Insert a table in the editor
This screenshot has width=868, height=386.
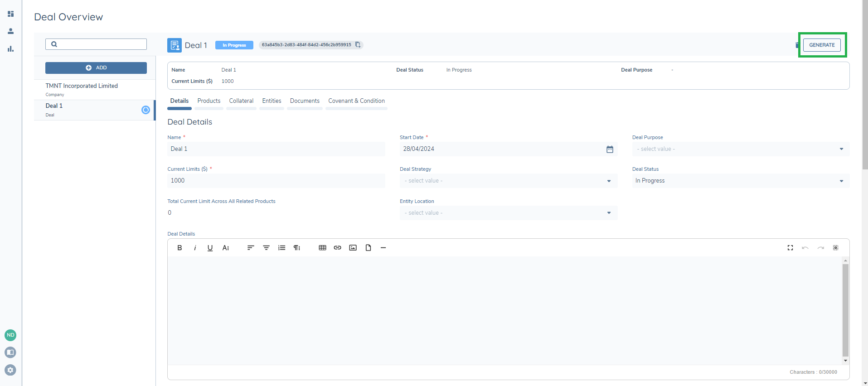click(322, 248)
